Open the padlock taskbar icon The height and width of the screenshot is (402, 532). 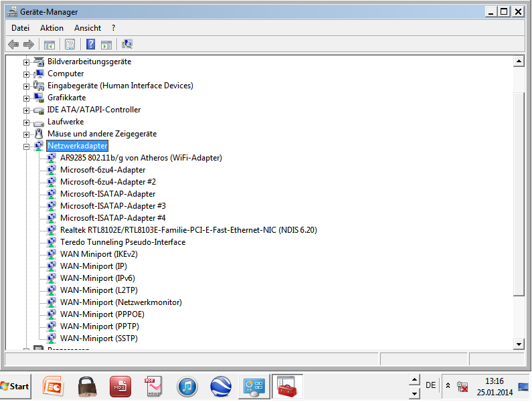coord(88,387)
